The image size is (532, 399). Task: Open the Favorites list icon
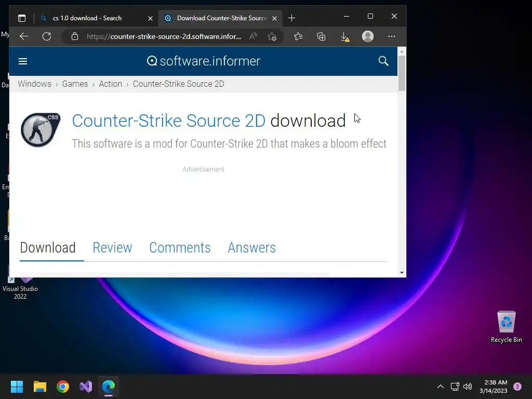coord(298,36)
